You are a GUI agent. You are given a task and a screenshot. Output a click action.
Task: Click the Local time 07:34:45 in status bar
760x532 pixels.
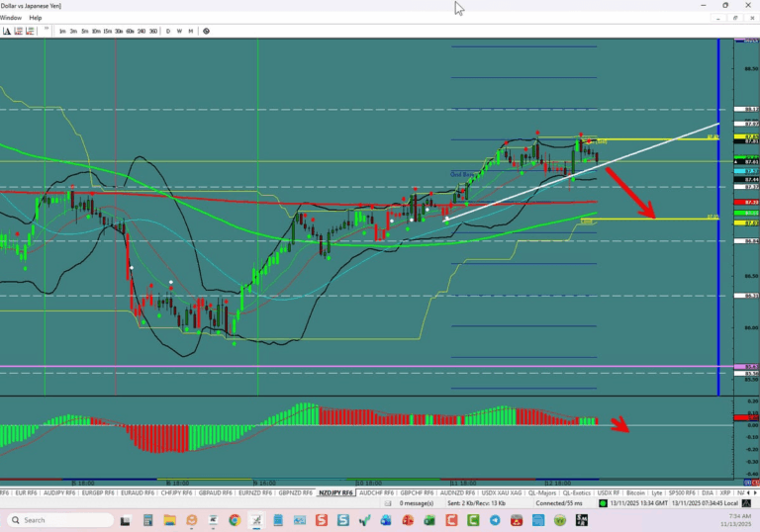705,503
